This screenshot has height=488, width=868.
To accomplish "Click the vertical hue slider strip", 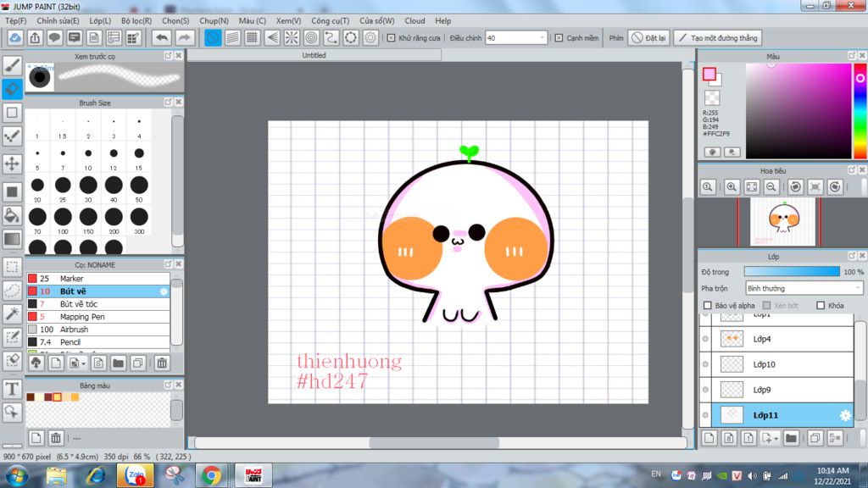I will point(860,111).
